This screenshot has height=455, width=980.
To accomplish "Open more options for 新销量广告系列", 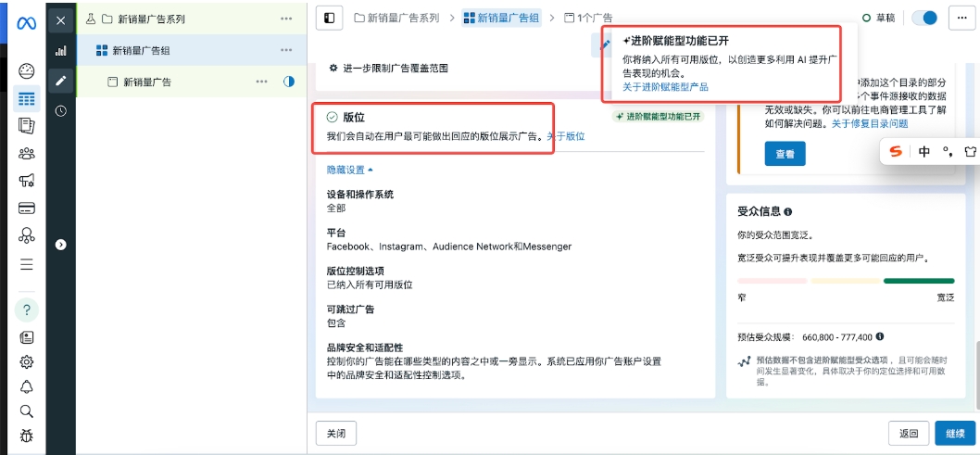I will tap(286, 19).
